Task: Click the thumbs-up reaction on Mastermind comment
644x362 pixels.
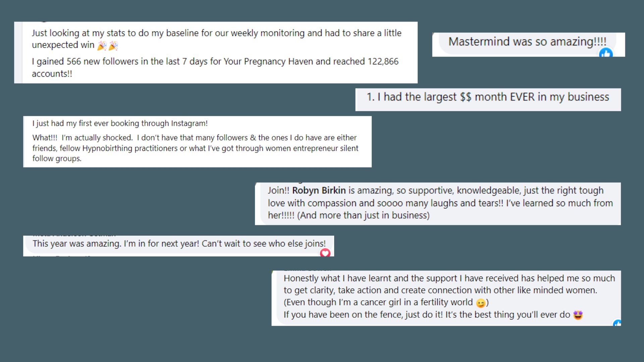Action: pyautogui.click(x=606, y=53)
